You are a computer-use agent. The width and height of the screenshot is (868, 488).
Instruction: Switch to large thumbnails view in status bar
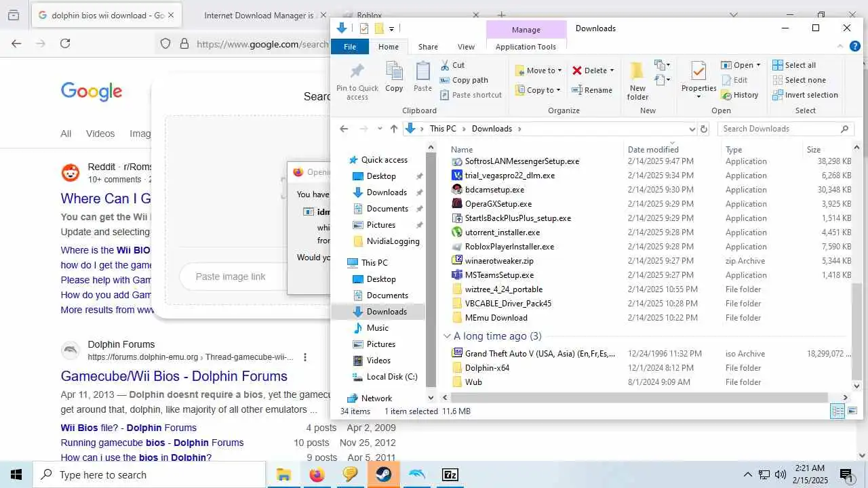[853, 411]
